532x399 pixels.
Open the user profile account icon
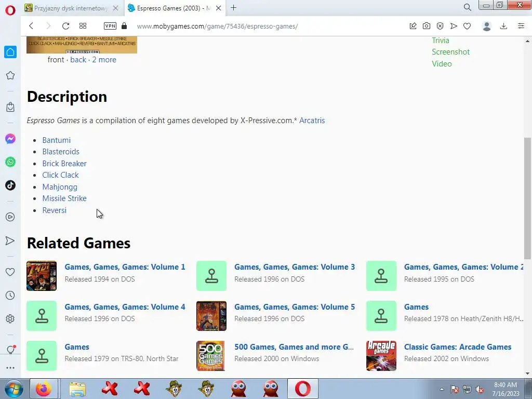pyautogui.click(x=487, y=26)
